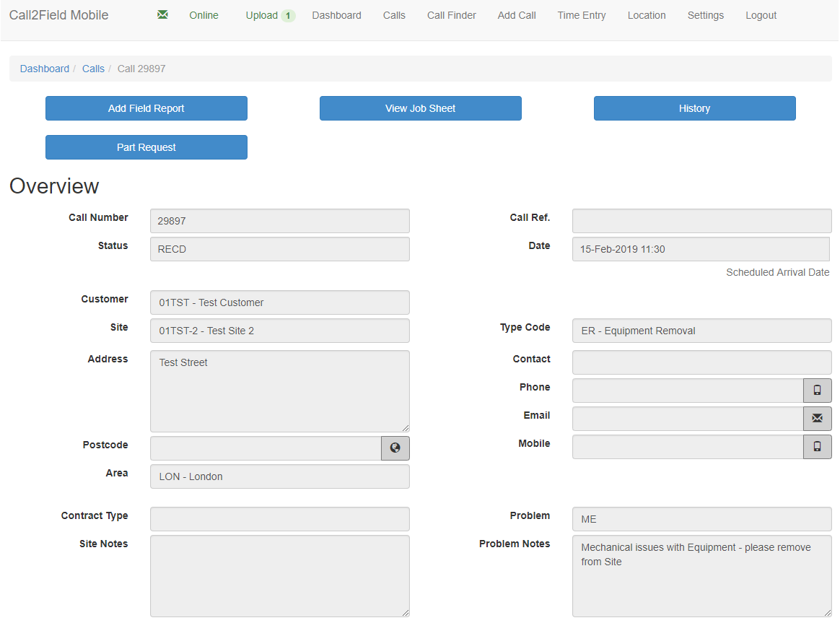Select Settings in the top navigation
The width and height of the screenshot is (840, 623).
point(705,15)
